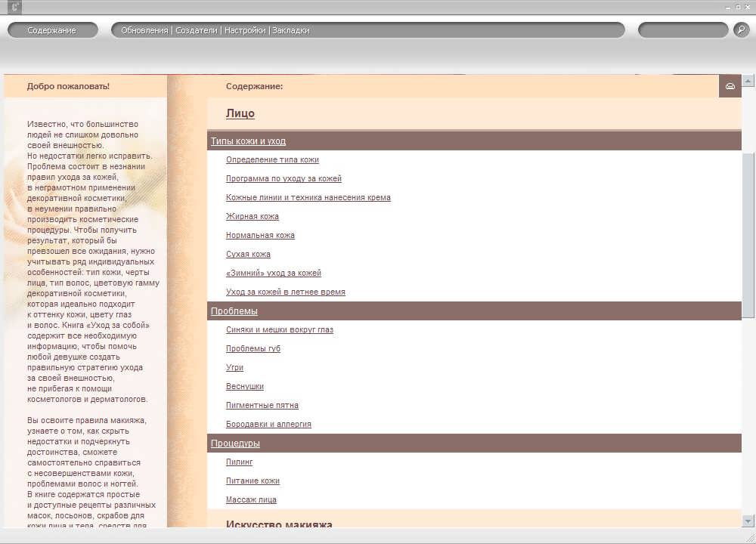Open the Синяки и мешки вокруг глаз link
Viewport: 756px width, 544px height.
pos(279,330)
